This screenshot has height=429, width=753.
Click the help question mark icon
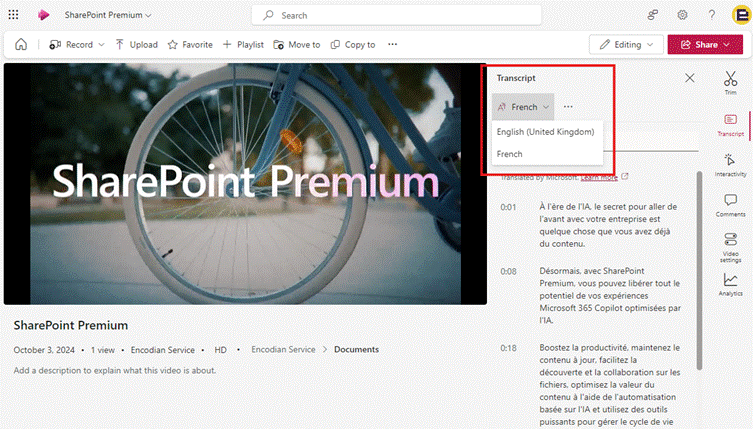711,15
